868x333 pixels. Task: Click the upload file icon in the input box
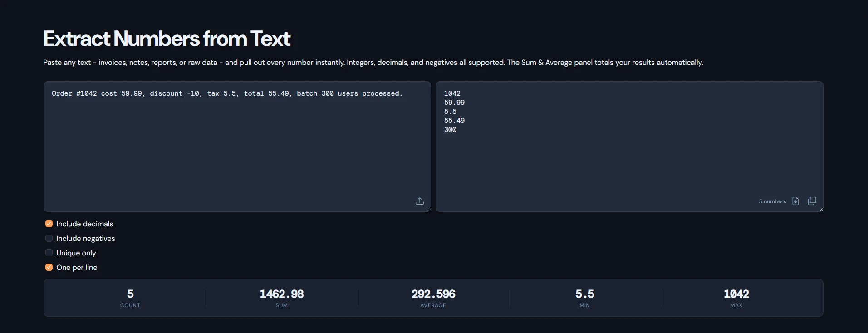420,201
